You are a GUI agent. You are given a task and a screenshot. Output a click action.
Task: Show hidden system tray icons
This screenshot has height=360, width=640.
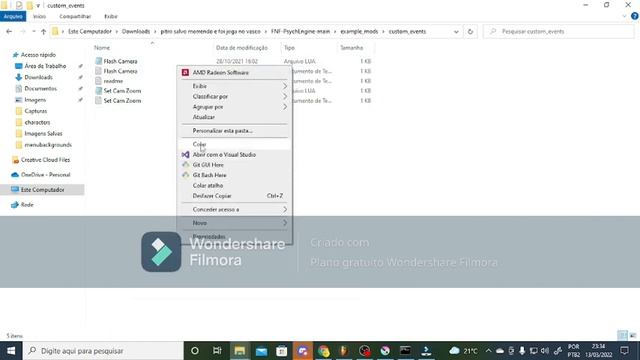click(488, 351)
